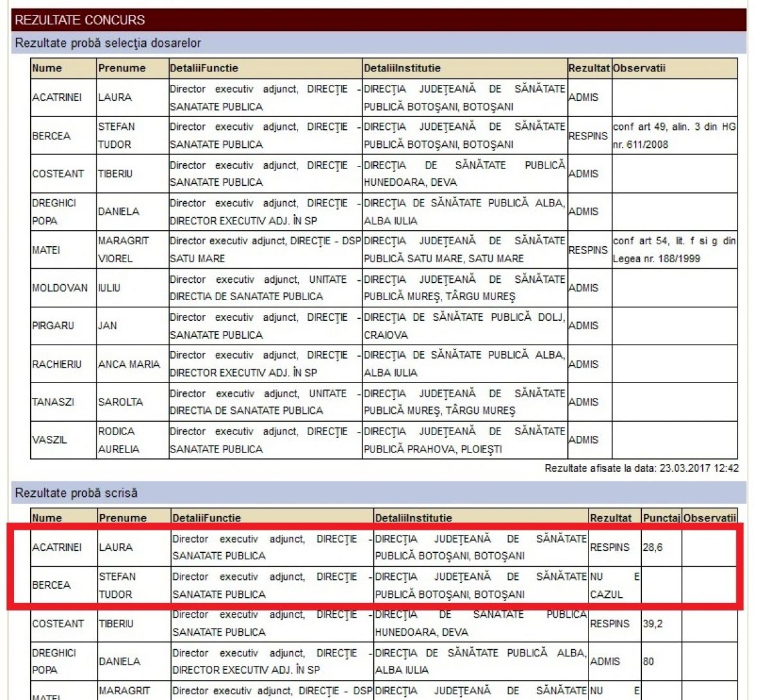Image resolution: width=771 pixels, height=700 pixels.
Task: Click the RACHIERIU name cell
Action: pyautogui.click(x=57, y=364)
